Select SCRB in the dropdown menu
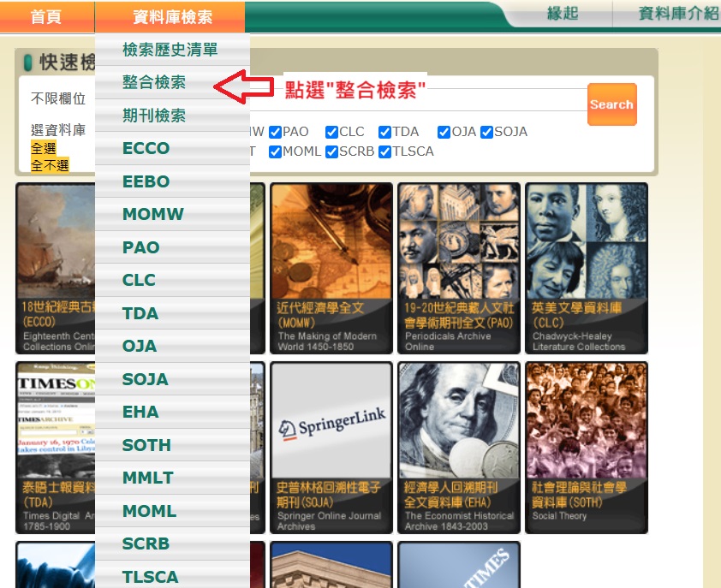721x588 pixels. [172, 543]
